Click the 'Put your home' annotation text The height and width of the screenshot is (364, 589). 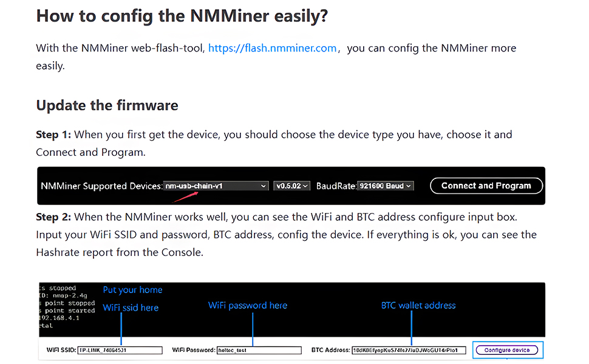pos(132,290)
